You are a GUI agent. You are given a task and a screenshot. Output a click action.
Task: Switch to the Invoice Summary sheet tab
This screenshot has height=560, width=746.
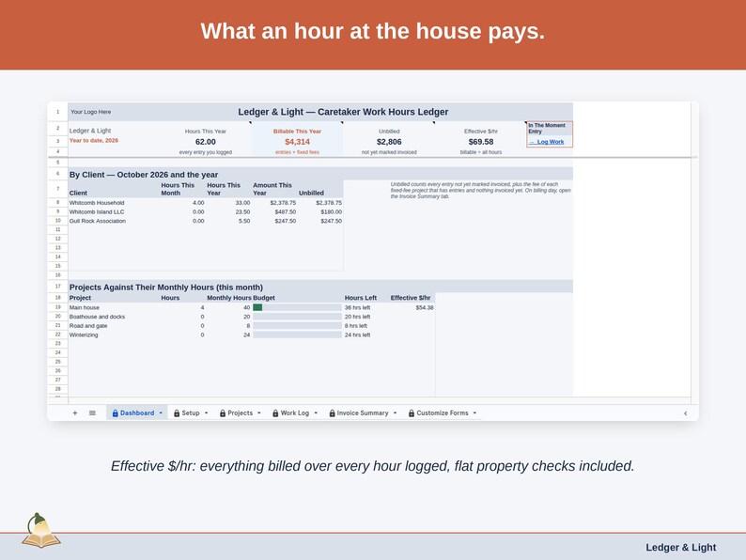tap(363, 413)
